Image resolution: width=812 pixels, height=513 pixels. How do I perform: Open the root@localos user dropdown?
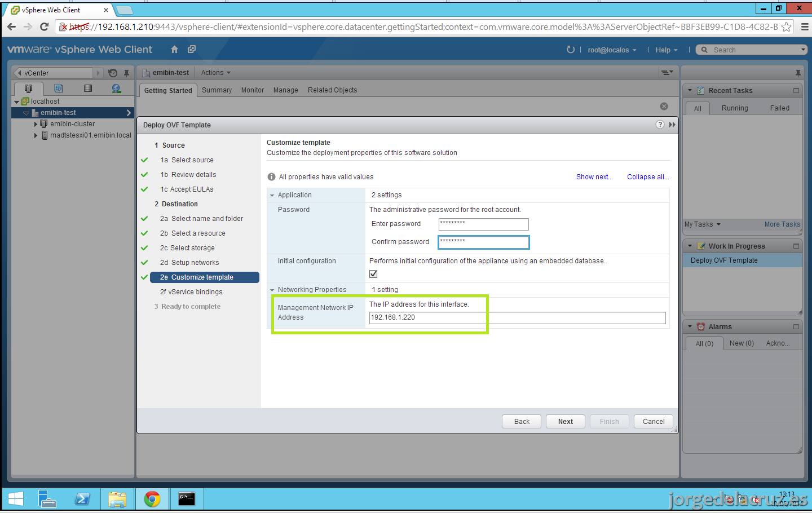612,50
